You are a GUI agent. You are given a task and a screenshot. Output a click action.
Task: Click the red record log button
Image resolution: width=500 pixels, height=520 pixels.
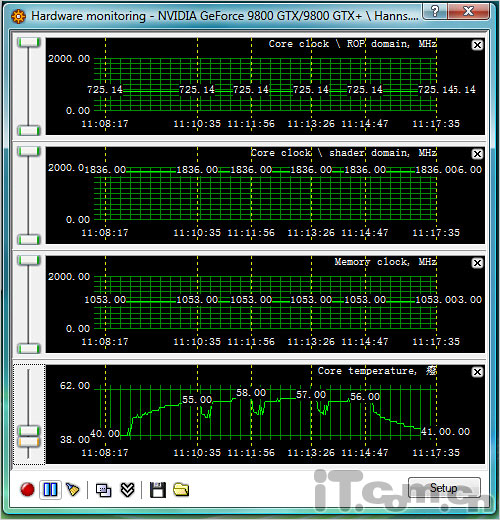27,490
